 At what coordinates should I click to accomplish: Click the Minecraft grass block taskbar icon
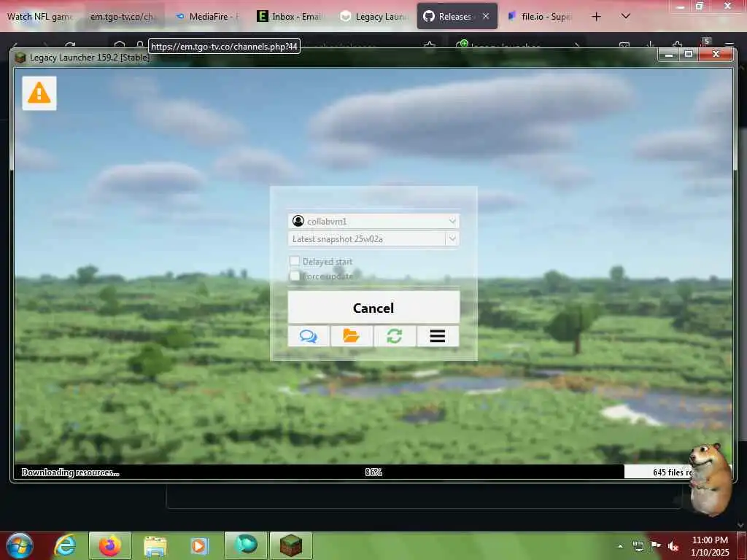[291, 545]
